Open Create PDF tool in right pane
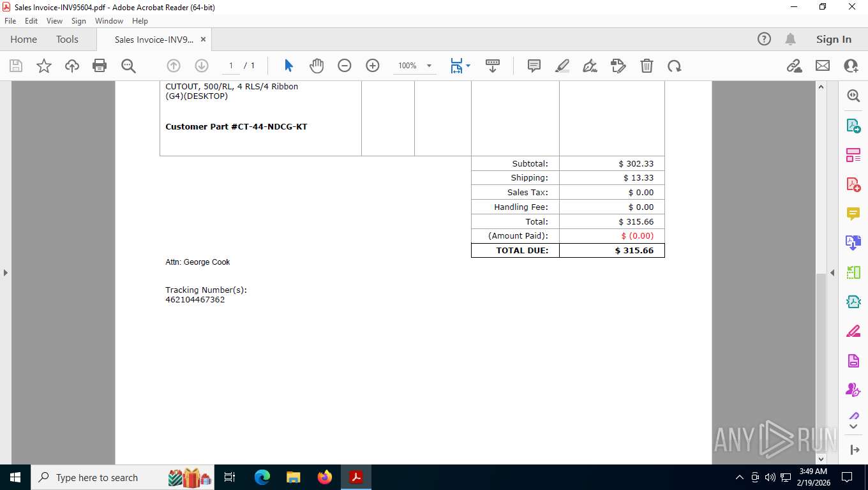This screenshot has height=490, width=868. click(x=853, y=184)
